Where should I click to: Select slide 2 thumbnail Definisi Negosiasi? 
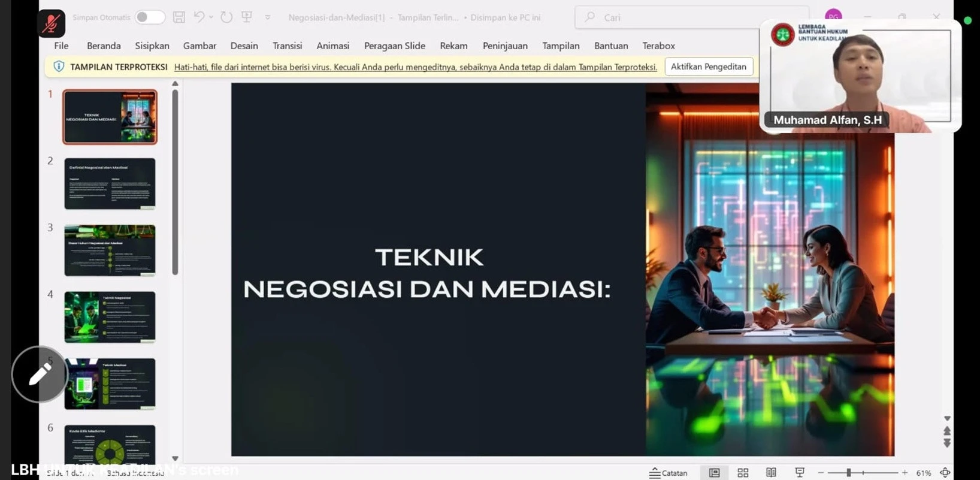click(x=110, y=183)
